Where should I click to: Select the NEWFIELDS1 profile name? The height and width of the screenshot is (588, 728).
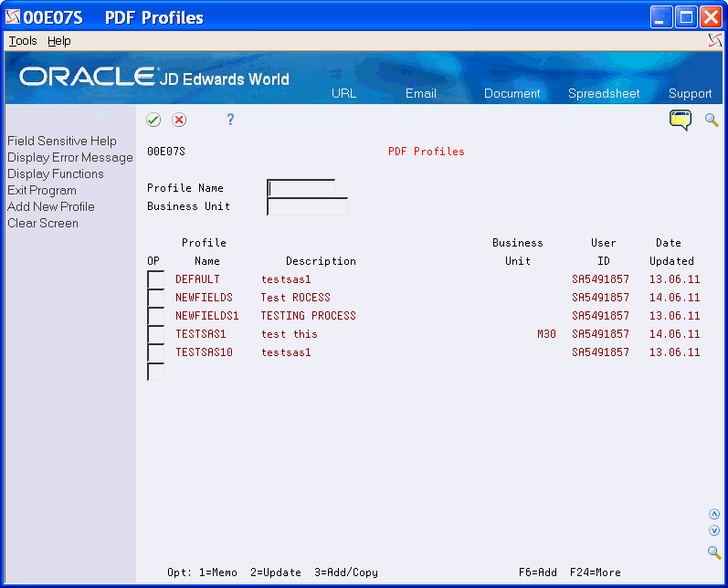tap(206, 316)
